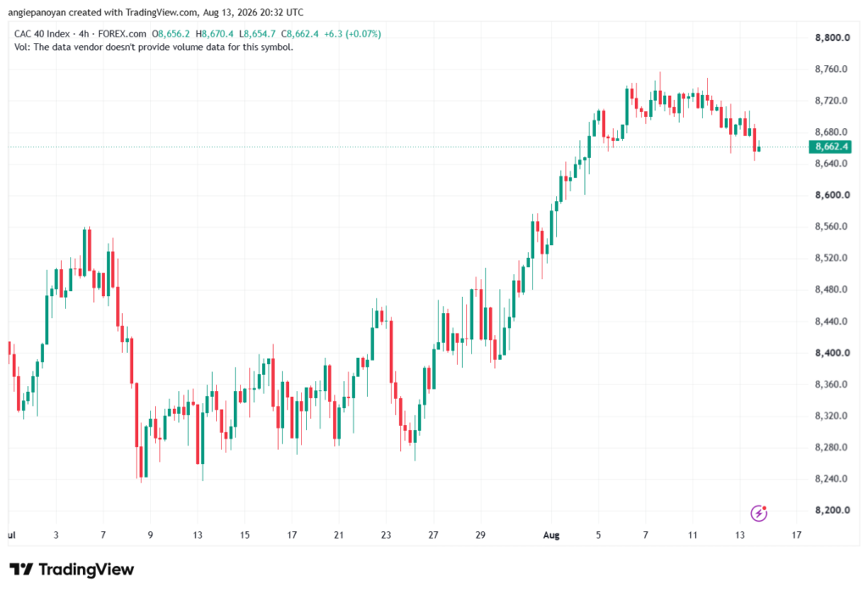
Task: Click the "Aug" label on the date axis
Action: point(551,534)
